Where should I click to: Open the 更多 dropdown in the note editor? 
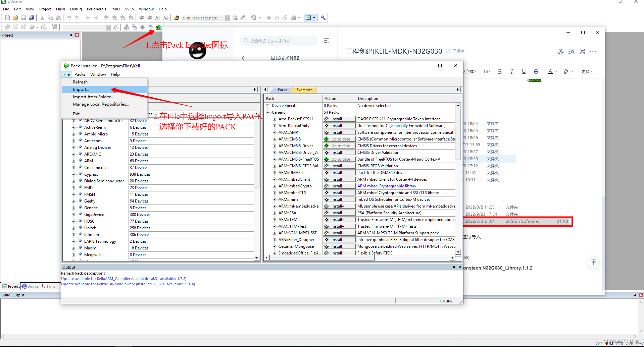click(587, 71)
